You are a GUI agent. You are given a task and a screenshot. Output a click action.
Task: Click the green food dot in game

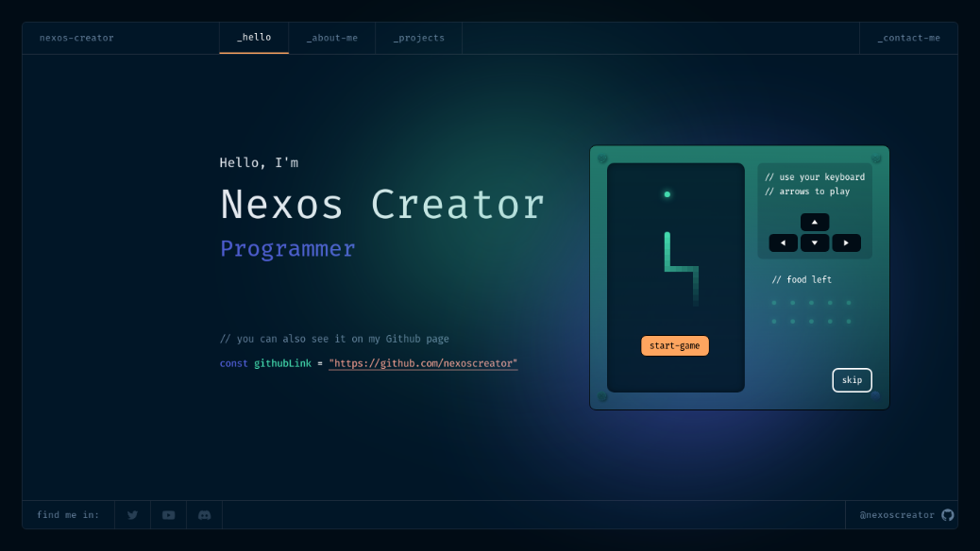[x=667, y=194]
